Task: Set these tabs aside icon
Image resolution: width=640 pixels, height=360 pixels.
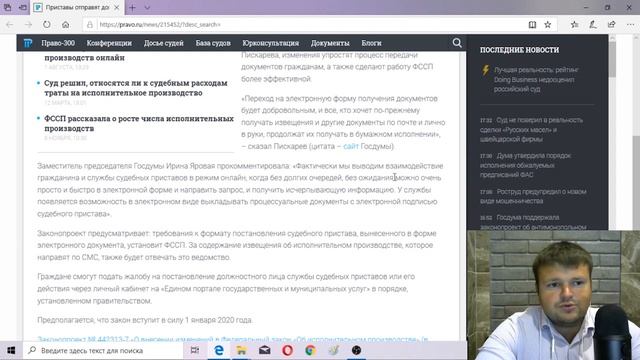Action: click(23, 7)
